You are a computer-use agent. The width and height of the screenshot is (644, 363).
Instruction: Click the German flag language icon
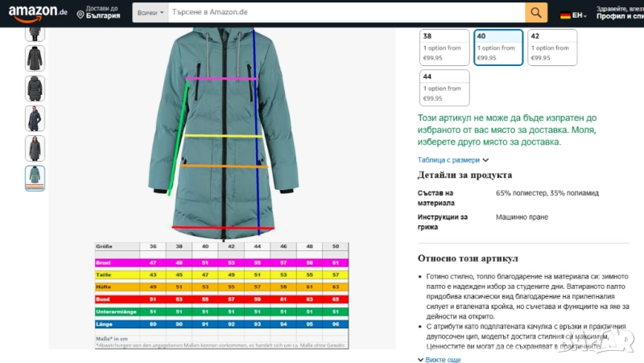click(565, 14)
